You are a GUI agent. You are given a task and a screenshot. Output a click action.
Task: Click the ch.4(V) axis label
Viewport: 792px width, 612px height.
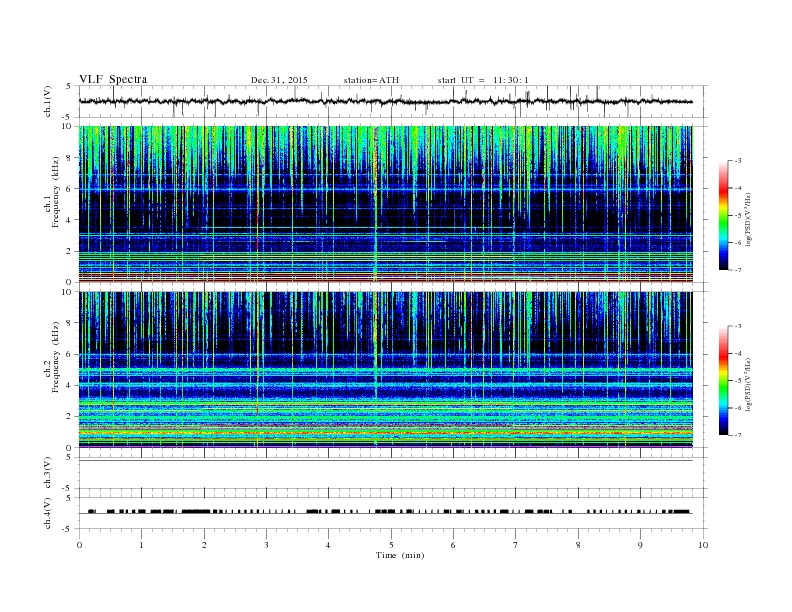(48, 513)
